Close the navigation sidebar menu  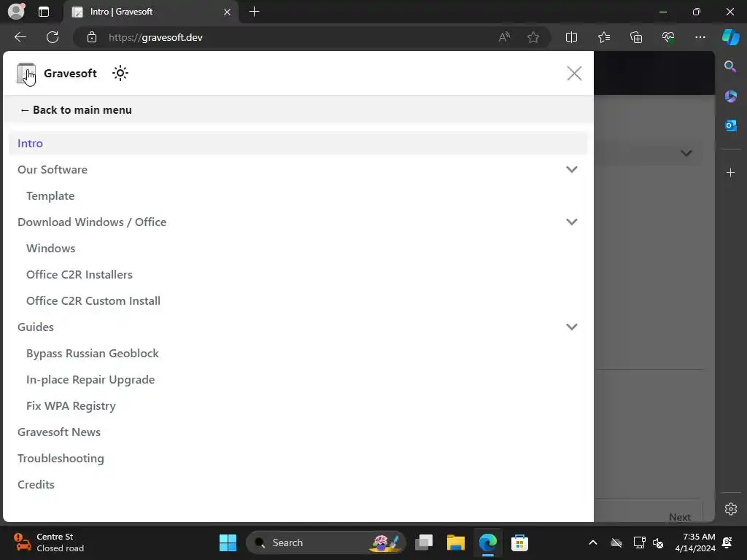(574, 74)
